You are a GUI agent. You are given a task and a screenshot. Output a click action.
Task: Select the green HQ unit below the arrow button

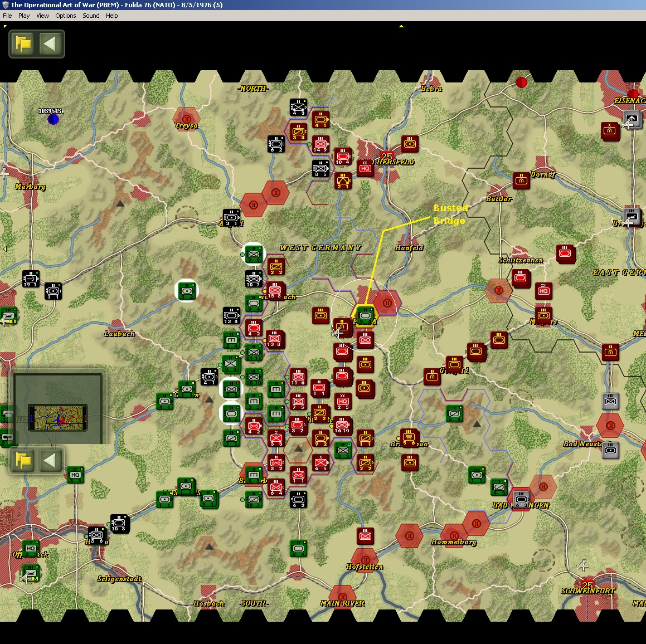click(x=75, y=474)
